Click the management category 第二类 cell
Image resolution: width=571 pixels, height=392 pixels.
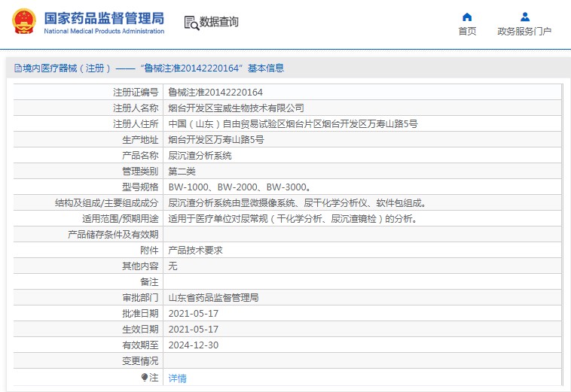click(182, 171)
